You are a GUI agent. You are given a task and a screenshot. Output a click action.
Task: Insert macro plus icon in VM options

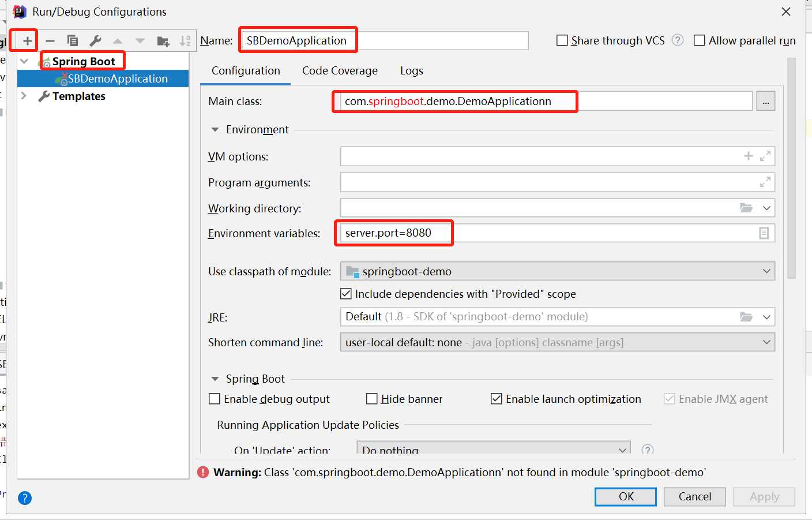click(749, 156)
